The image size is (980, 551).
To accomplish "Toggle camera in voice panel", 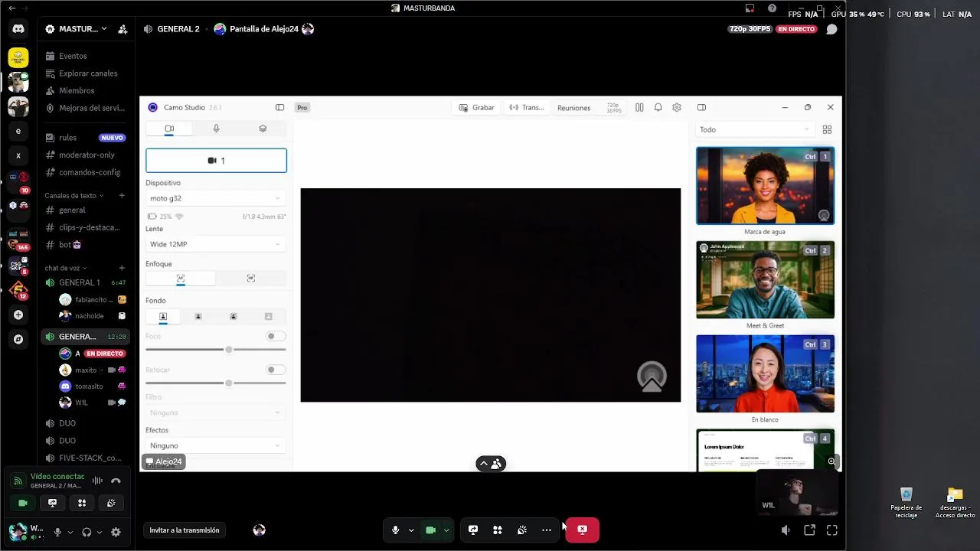I will coord(23,503).
